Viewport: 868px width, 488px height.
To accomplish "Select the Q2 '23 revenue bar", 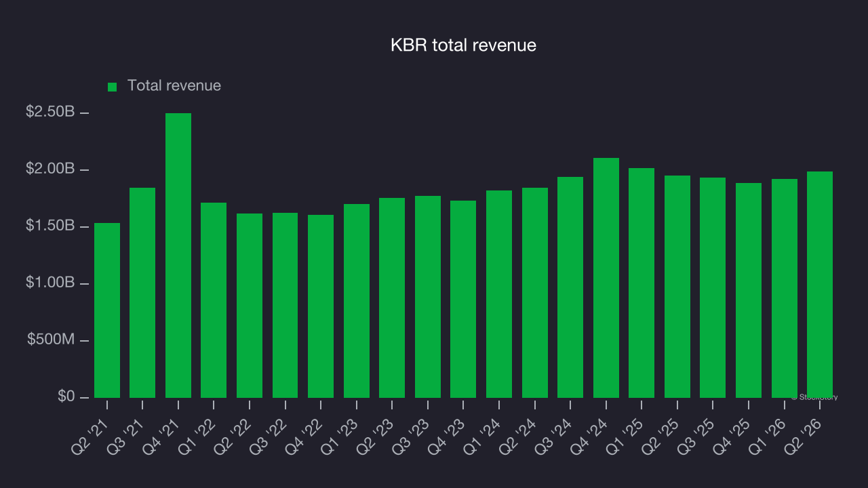I will pyautogui.click(x=392, y=298).
